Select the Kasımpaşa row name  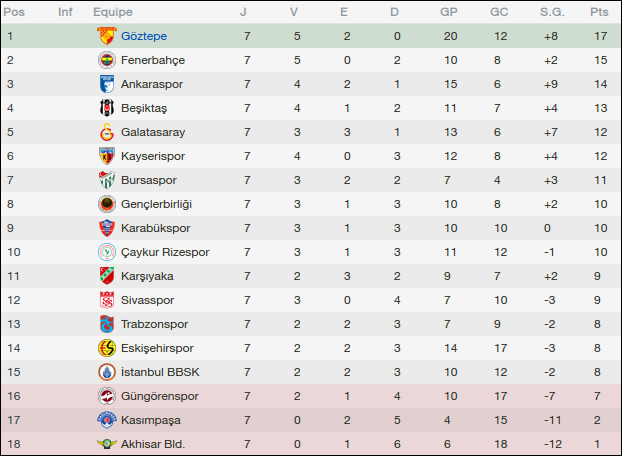point(152,420)
